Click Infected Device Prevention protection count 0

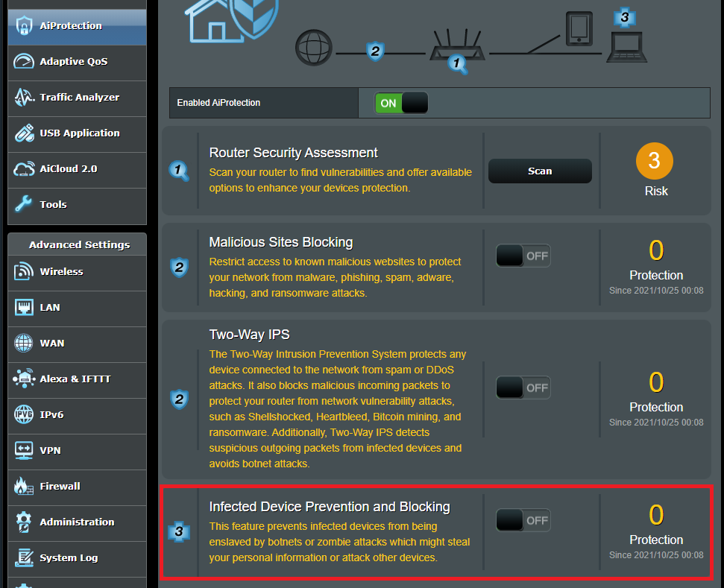point(656,515)
